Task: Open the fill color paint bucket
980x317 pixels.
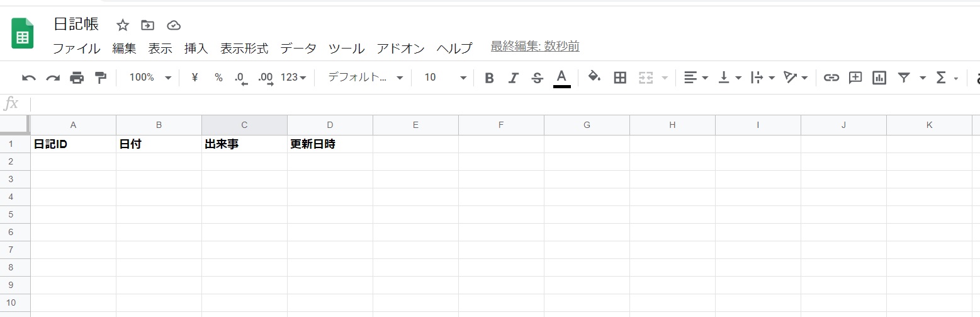Action: click(594, 77)
